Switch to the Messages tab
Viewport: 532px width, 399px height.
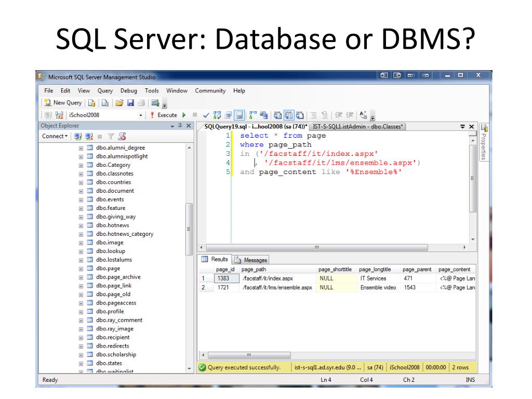[251, 260]
